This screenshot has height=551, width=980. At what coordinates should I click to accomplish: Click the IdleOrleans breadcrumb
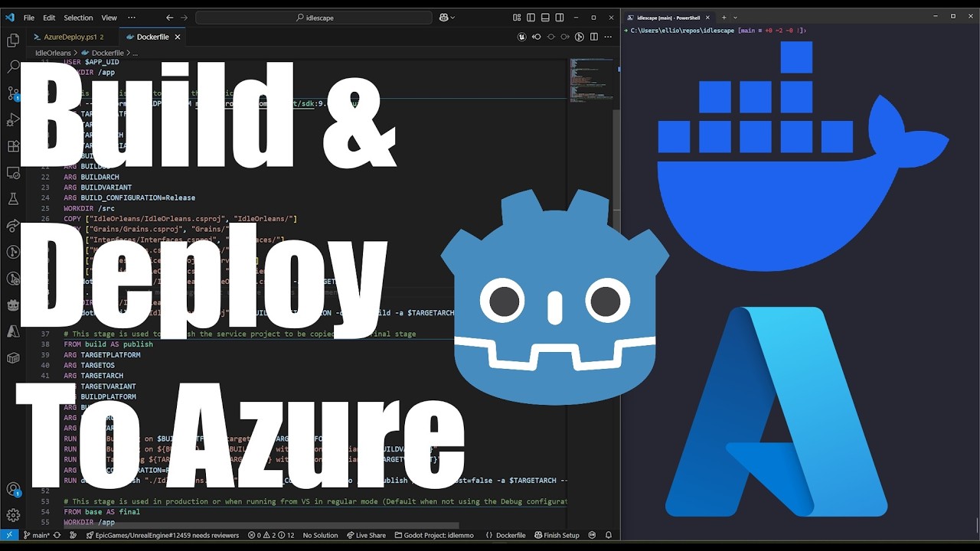tap(53, 53)
